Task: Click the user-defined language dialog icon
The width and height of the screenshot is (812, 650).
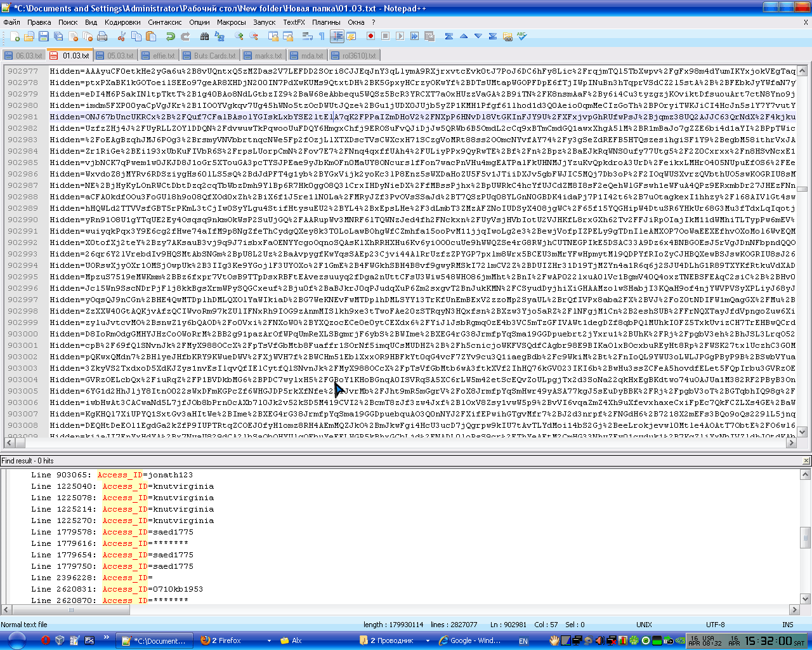Action: [351, 36]
